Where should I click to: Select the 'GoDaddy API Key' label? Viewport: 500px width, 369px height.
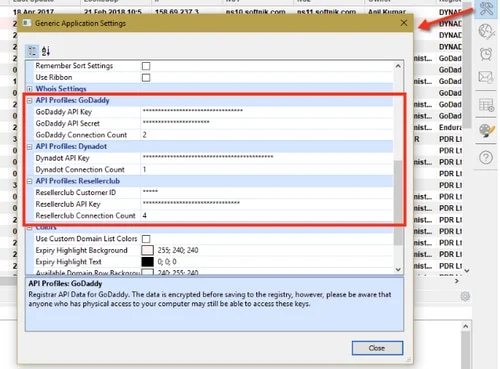(x=64, y=112)
